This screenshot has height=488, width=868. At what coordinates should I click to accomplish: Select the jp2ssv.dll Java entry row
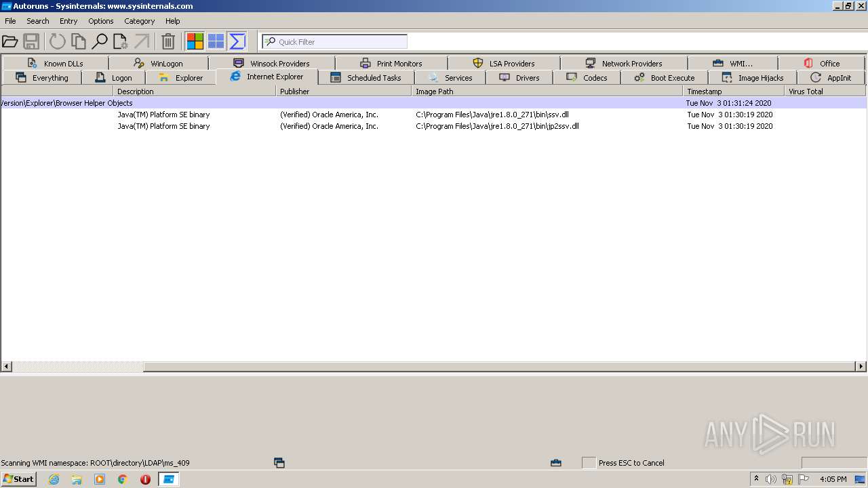click(433, 126)
